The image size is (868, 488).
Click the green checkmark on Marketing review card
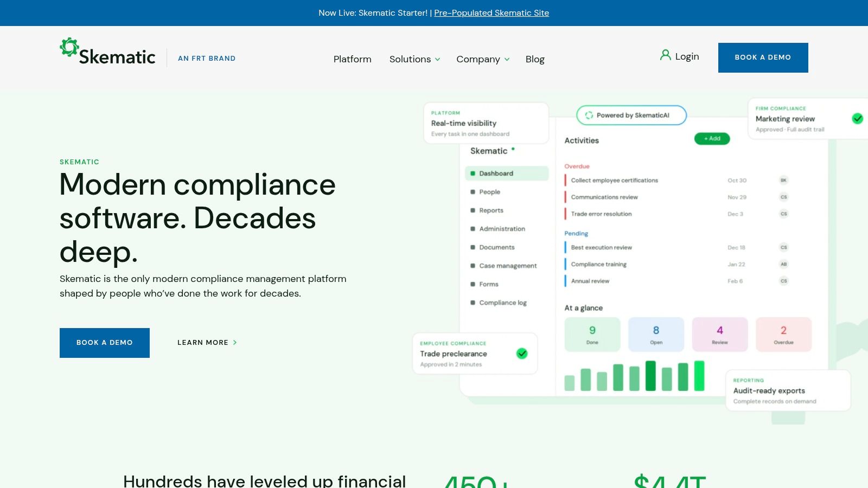coord(857,118)
